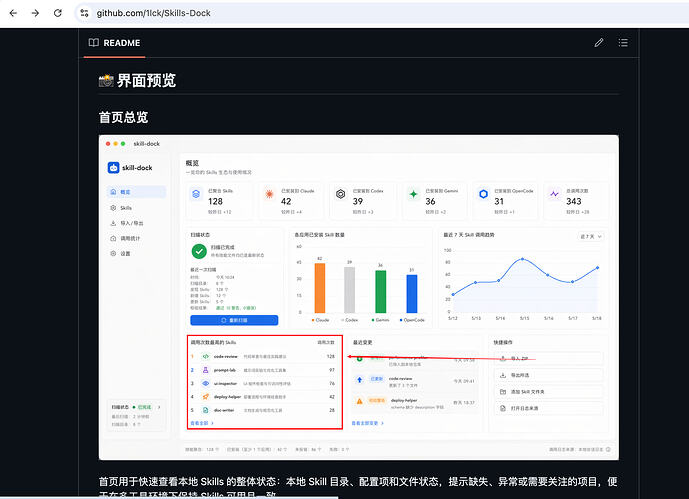
Task: Click the blue OpenCode bar in chart
Action: point(412,293)
